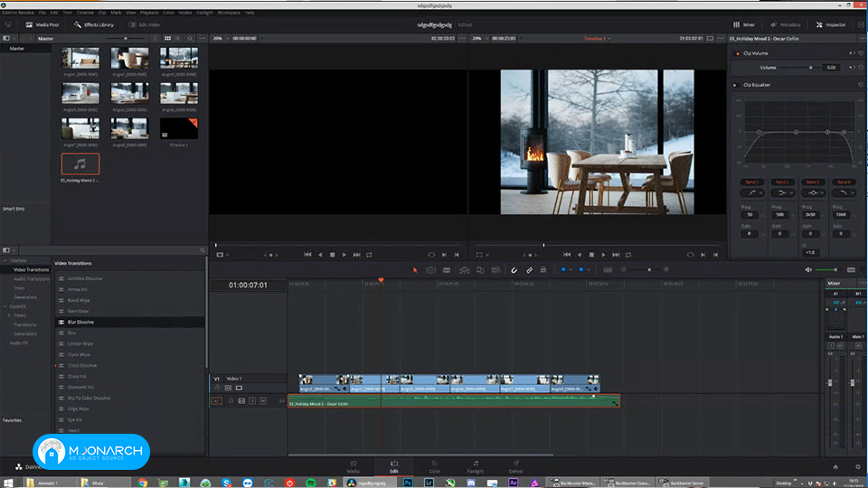Play the source viewer in reverse

click(x=320, y=255)
